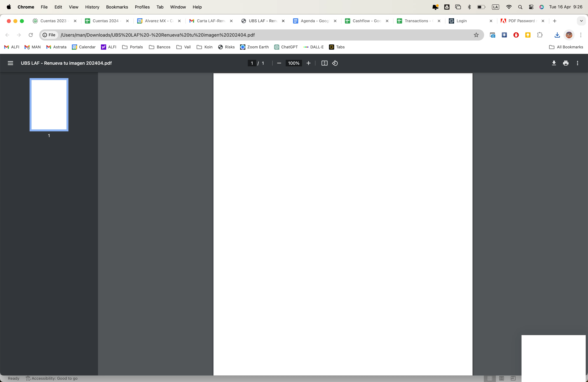Rotate the PDF counterclockwise

tap(335, 63)
